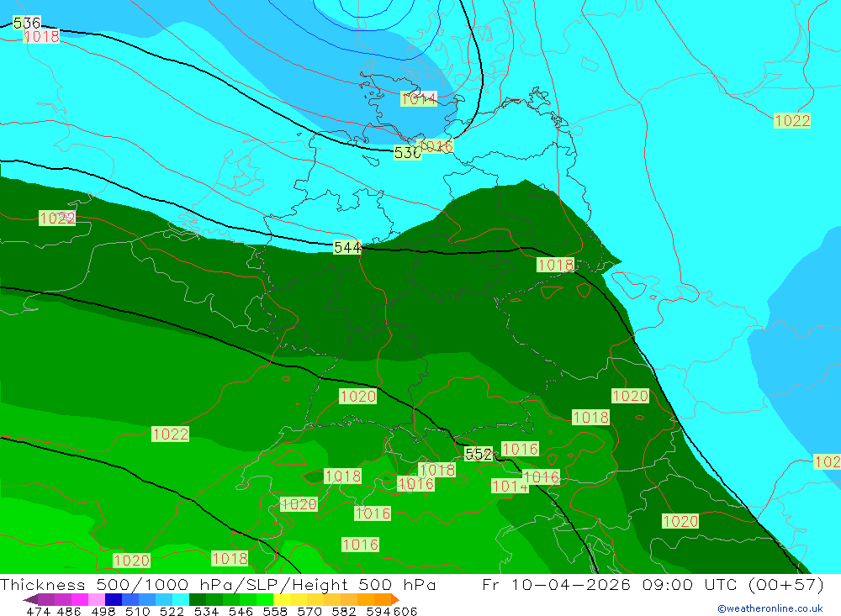Click the cyan legend swatch

[x=181, y=599]
